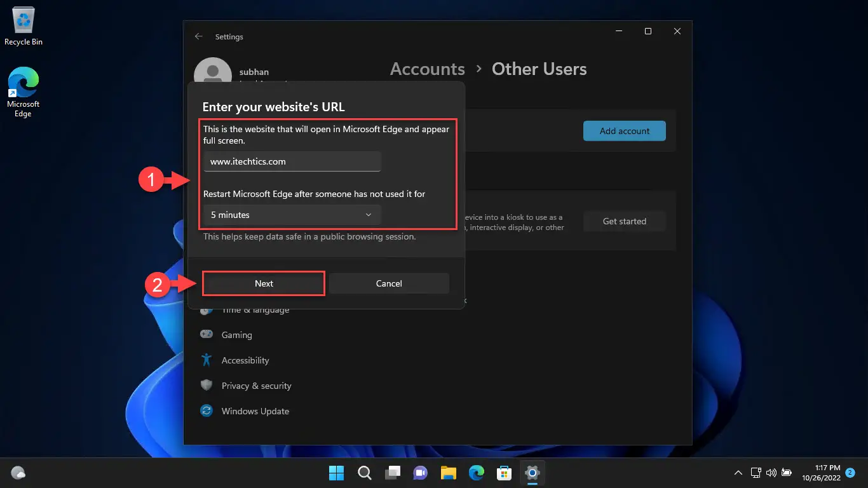The height and width of the screenshot is (488, 868).
Task: Open the 5 minutes restart dropdown
Action: pos(292,215)
